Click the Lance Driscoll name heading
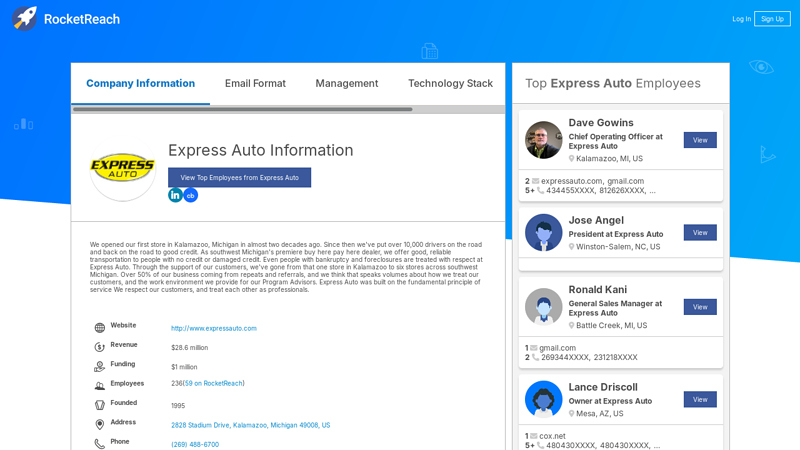Image resolution: width=800 pixels, height=450 pixels. point(603,387)
